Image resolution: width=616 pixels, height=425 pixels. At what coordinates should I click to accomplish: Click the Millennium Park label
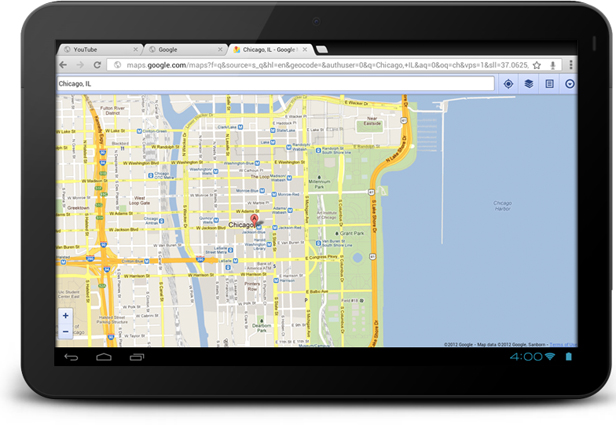pyautogui.click(x=319, y=184)
